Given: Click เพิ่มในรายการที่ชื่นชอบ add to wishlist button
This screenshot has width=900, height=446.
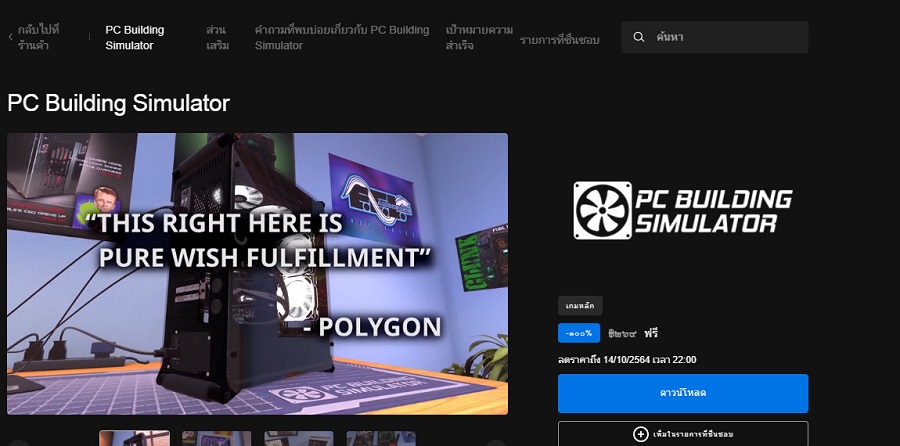Looking at the screenshot, I should point(683,434).
